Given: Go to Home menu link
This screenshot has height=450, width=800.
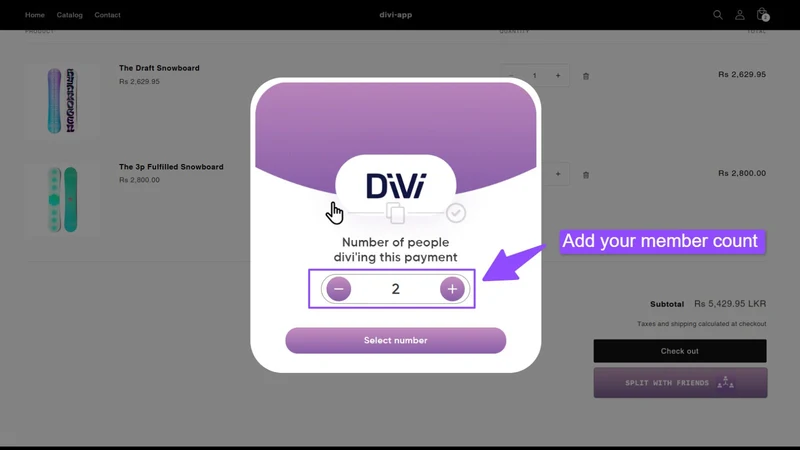Looking at the screenshot, I should point(35,15).
